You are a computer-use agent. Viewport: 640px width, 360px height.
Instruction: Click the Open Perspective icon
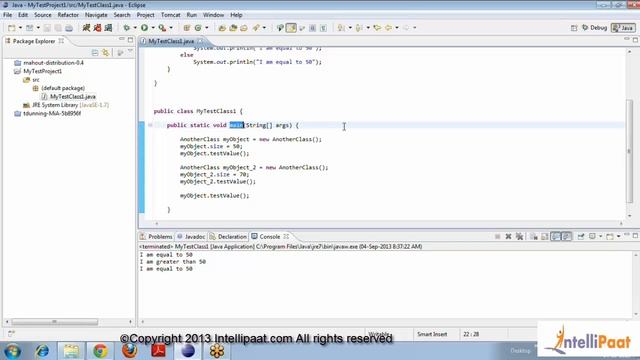[x=574, y=28]
